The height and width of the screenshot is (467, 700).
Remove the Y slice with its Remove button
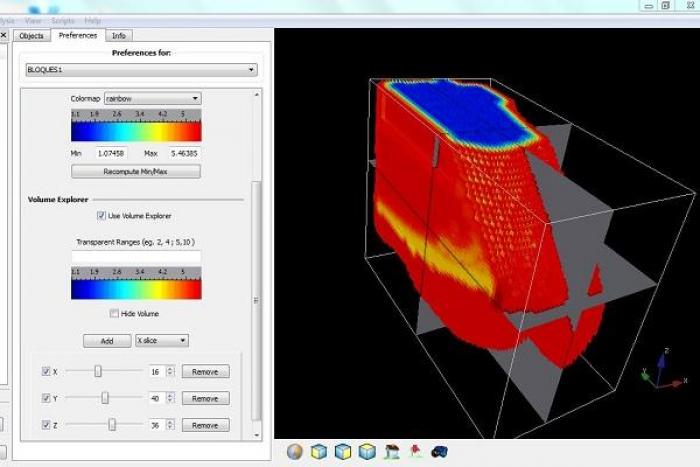coord(205,398)
